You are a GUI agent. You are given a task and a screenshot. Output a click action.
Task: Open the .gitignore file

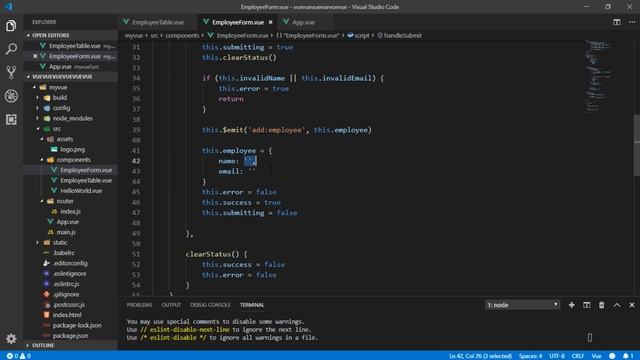66,294
